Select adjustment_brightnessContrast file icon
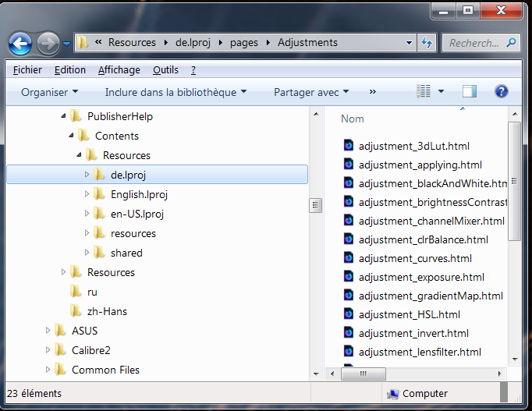Viewport: 532px width, 411px height. (x=349, y=202)
